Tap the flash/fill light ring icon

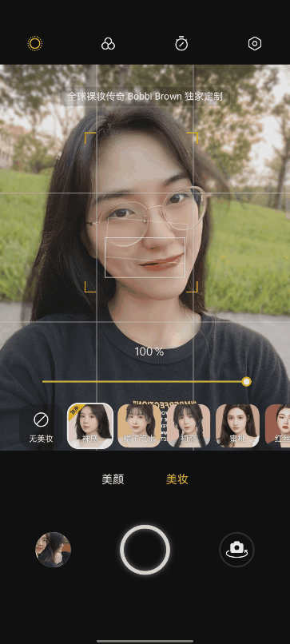point(35,43)
